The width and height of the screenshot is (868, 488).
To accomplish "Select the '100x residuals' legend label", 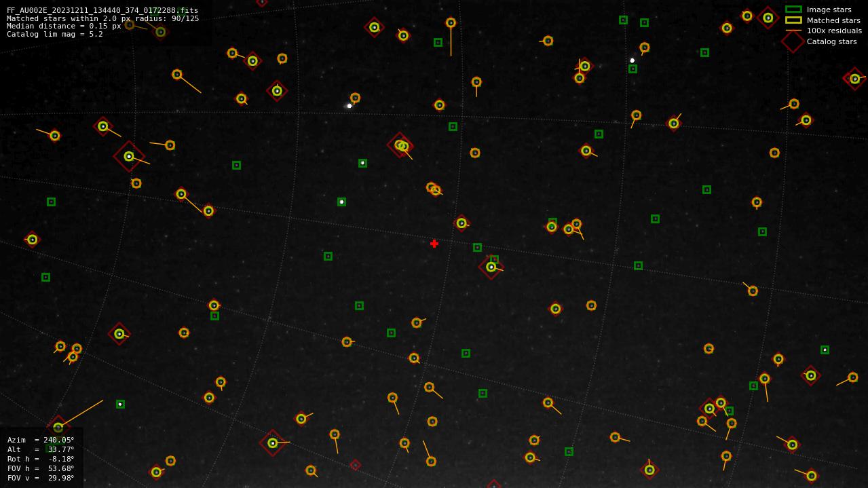I will (834, 31).
